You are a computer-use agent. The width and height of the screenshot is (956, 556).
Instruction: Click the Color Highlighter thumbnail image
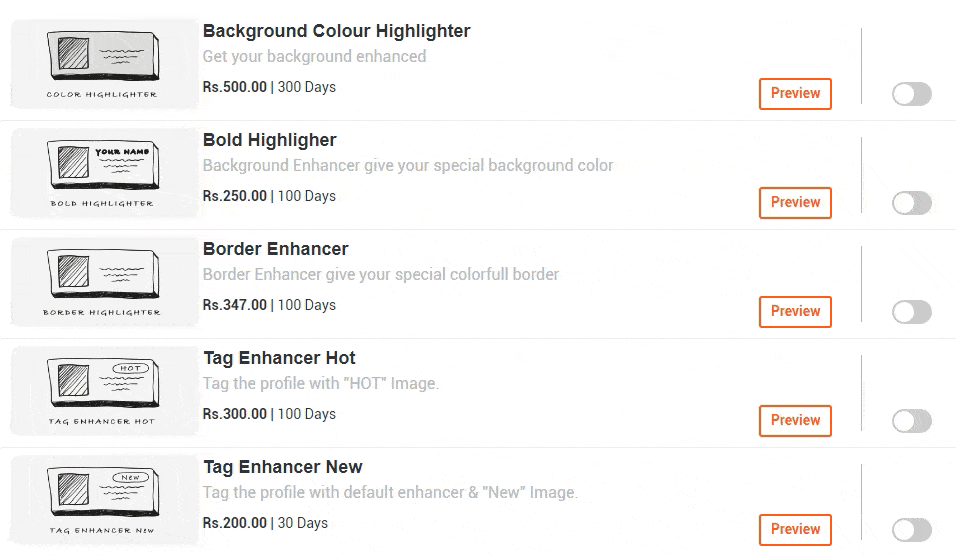click(104, 64)
